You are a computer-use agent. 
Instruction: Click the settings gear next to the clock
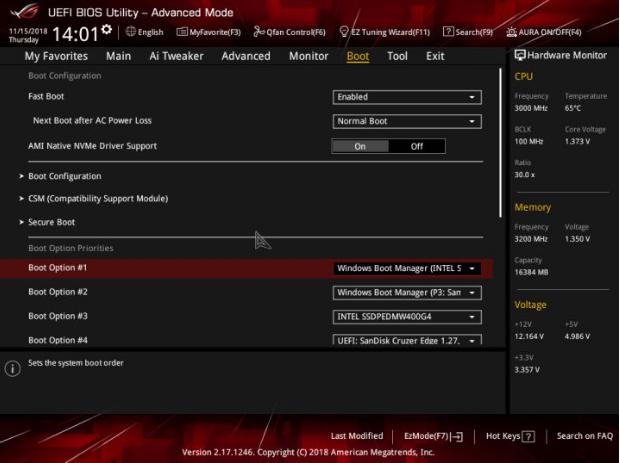(x=107, y=27)
